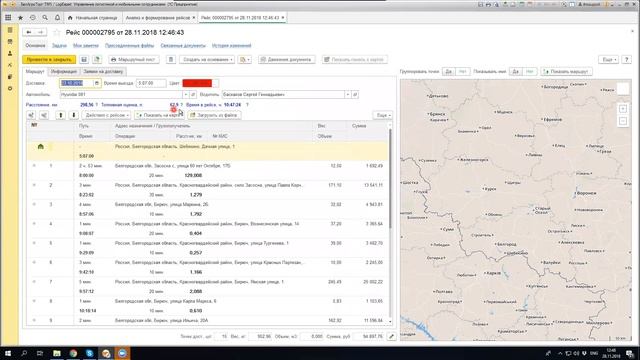Move selected route point up

(61, 116)
